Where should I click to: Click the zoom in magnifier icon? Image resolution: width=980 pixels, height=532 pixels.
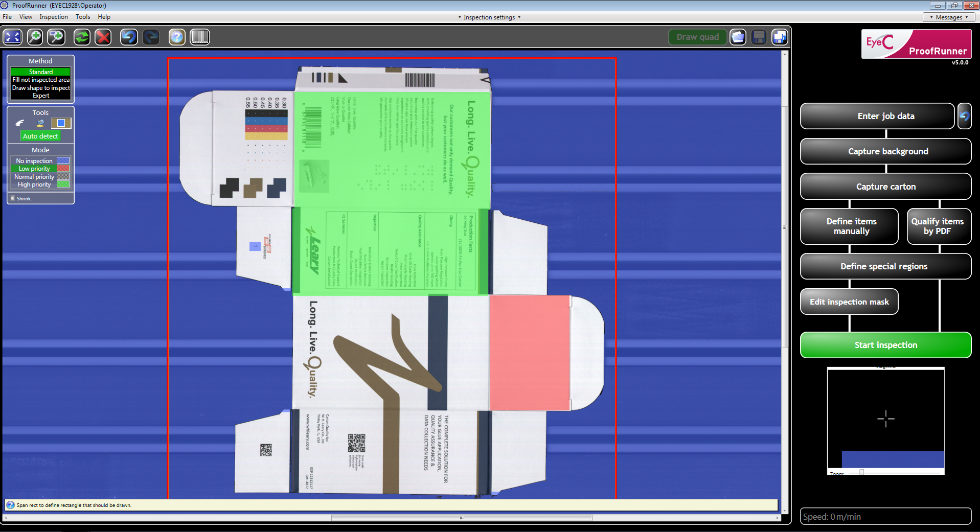[35, 37]
